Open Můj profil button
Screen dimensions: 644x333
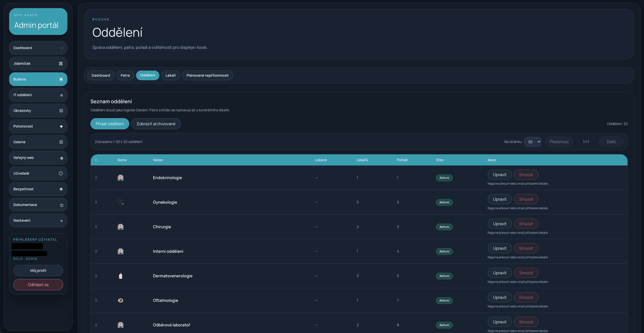click(x=38, y=270)
